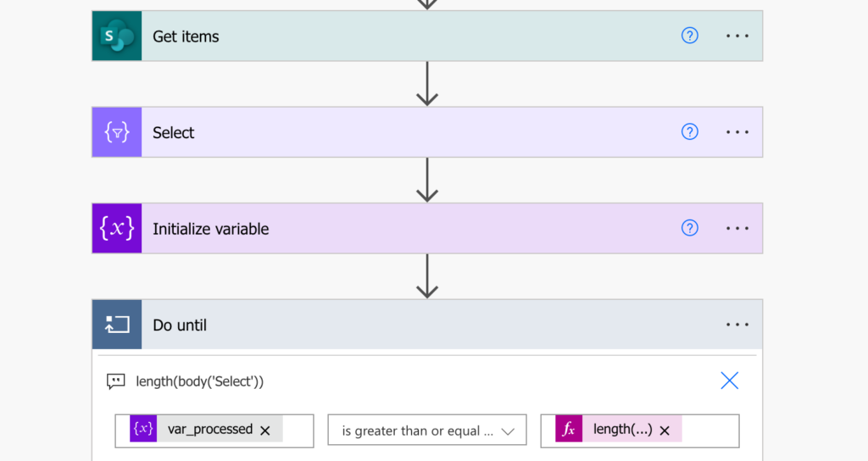This screenshot has width=868, height=461.
Task: Click the empty space in the right condition field
Action: 710,430
